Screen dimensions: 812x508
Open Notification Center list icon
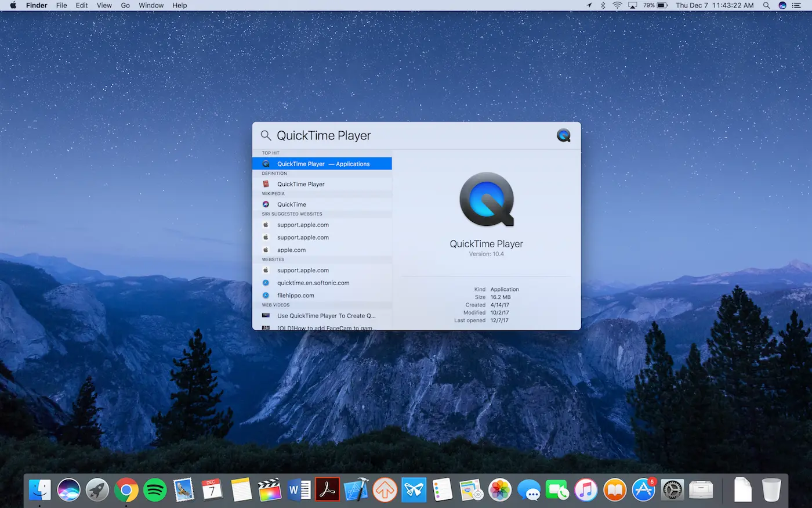click(x=797, y=5)
